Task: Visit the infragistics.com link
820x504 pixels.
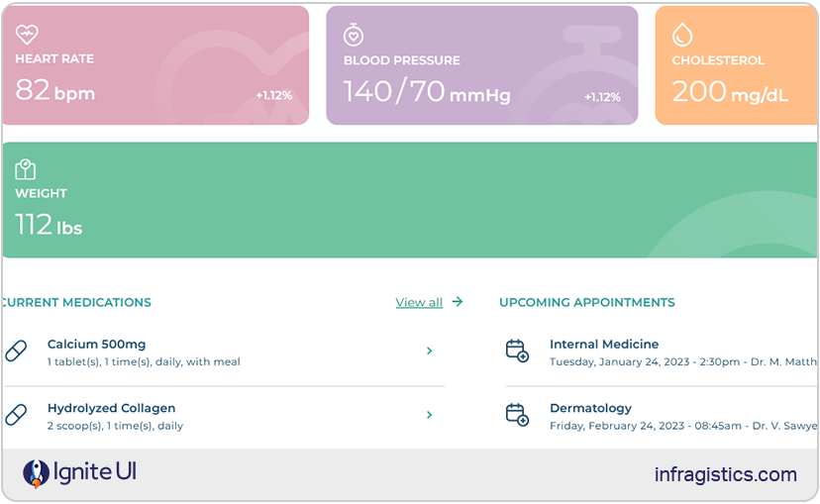Action: [725, 474]
